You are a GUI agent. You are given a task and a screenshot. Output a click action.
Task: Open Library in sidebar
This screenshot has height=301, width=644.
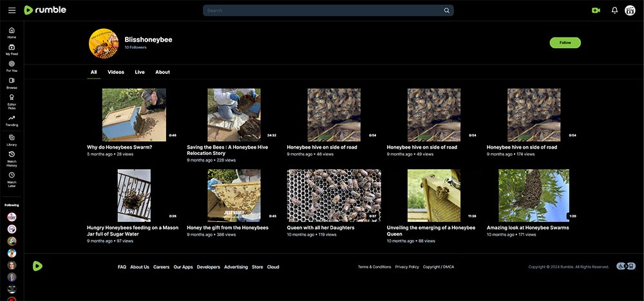click(x=12, y=141)
